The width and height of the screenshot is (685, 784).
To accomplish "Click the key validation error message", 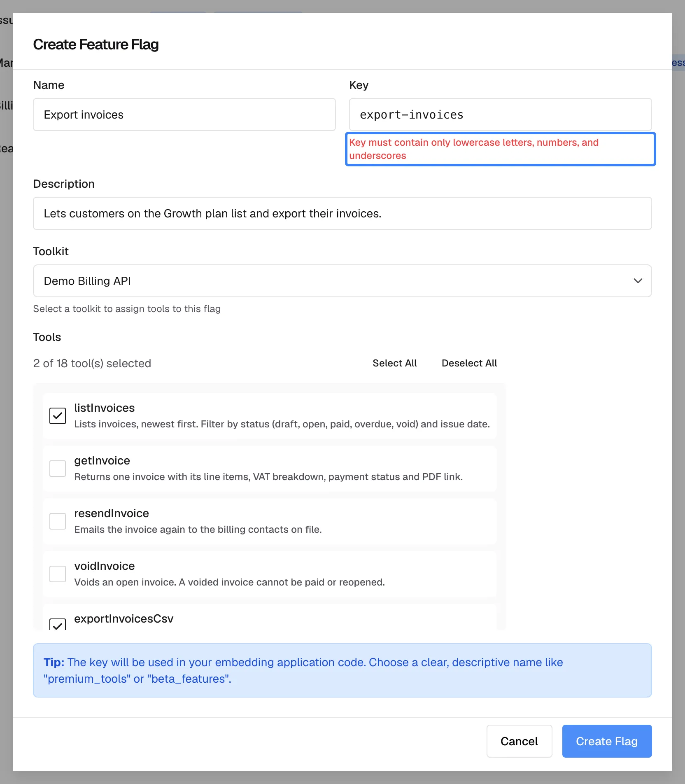I will tap(474, 149).
